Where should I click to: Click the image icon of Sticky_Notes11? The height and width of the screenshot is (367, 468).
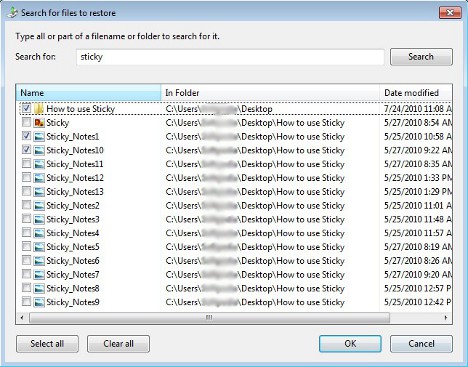pos(39,164)
